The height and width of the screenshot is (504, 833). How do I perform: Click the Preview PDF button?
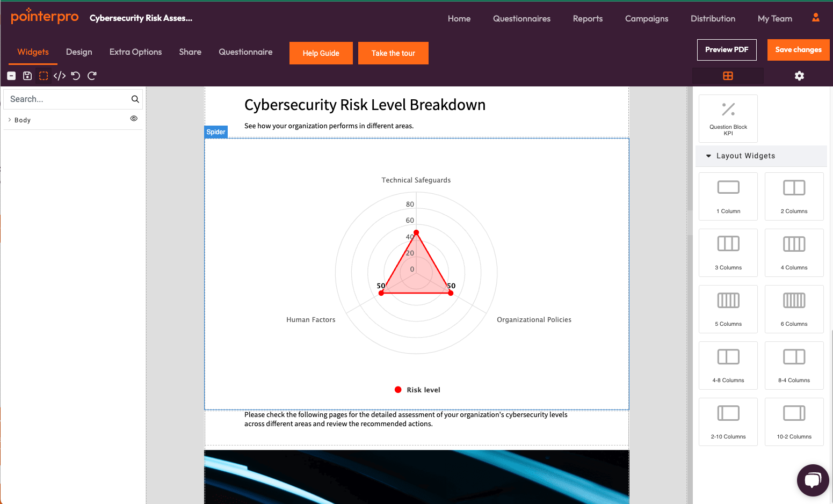point(727,50)
